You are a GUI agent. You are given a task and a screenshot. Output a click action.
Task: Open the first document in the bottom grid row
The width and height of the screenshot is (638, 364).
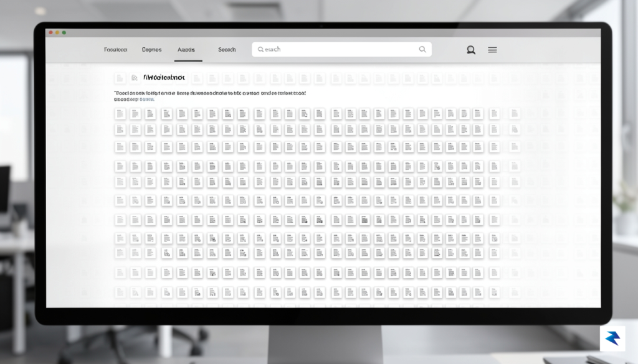(120, 292)
